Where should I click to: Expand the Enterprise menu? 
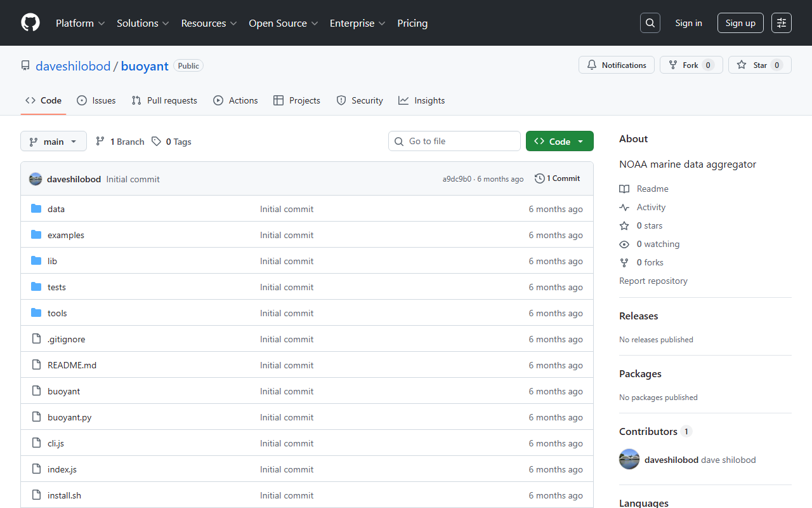point(357,23)
